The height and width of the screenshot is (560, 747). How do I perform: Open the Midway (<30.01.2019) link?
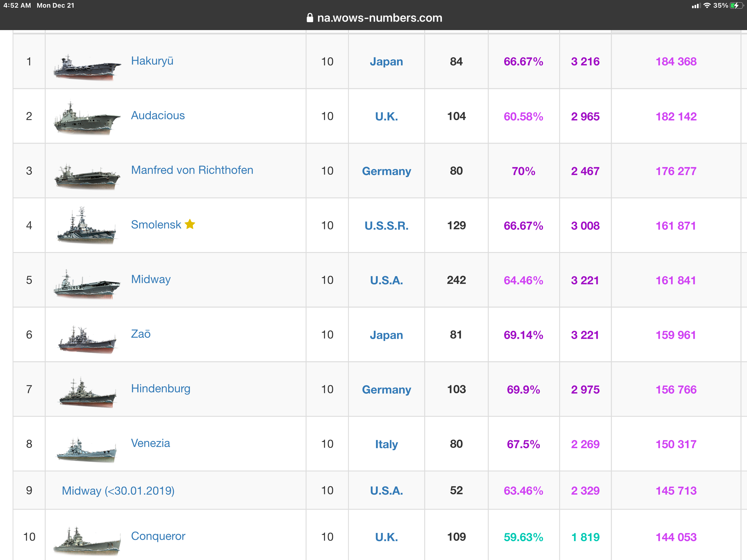pyautogui.click(x=118, y=491)
